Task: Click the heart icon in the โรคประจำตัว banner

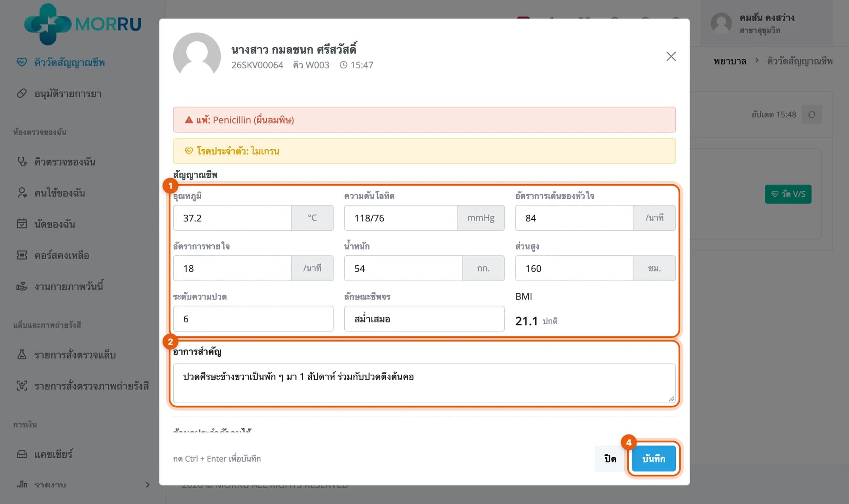Action: (x=189, y=151)
